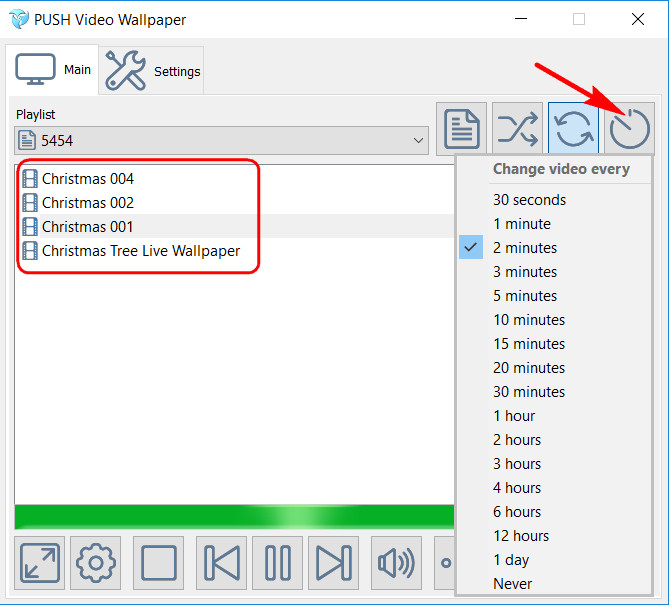Click the green video progress bar
Image resolution: width=669 pixels, height=605 pixels.
tap(234, 517)
